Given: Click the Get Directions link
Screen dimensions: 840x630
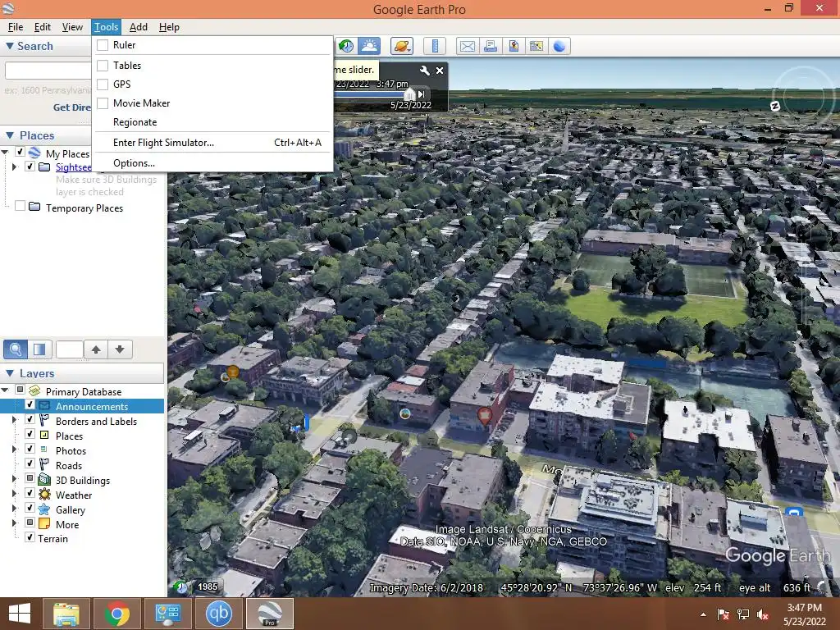Looking at the screenshot, I should click(x=72, y=107).
